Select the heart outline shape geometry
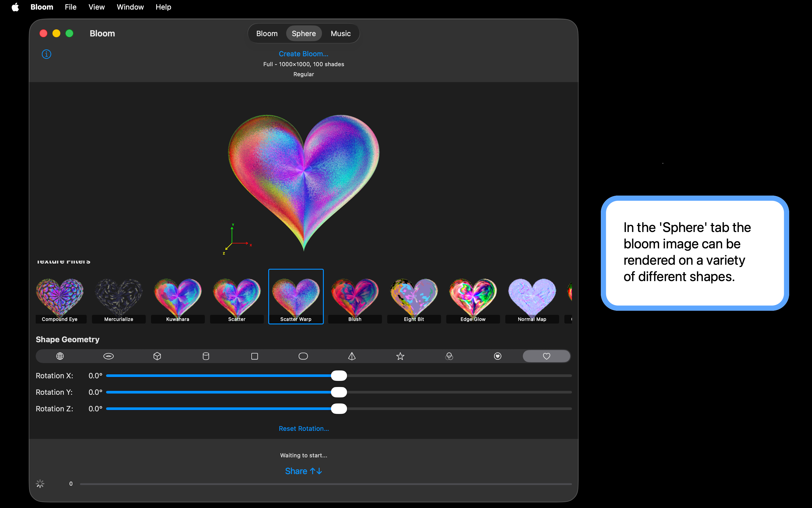Image resolution: width=812 pixels, height=508 pixels. (x=547, y=356)
